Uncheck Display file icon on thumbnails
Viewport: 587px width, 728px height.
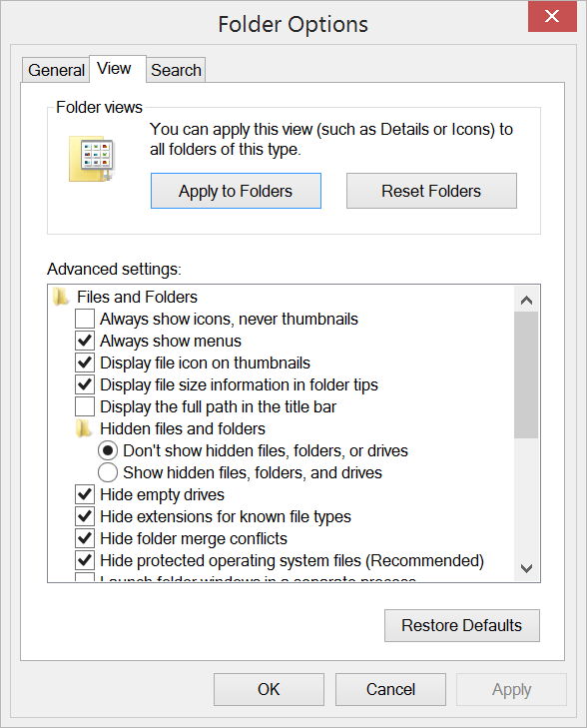(85, 363)
